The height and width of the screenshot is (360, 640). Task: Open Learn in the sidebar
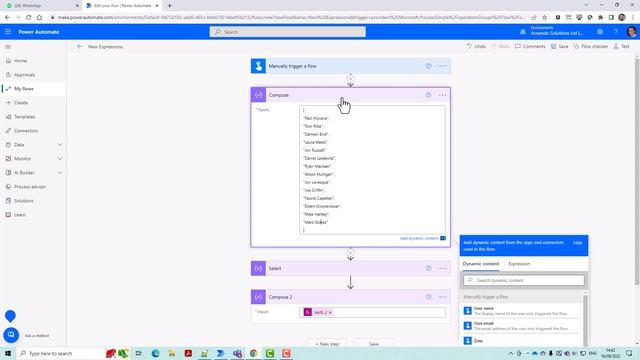(20, 215)
